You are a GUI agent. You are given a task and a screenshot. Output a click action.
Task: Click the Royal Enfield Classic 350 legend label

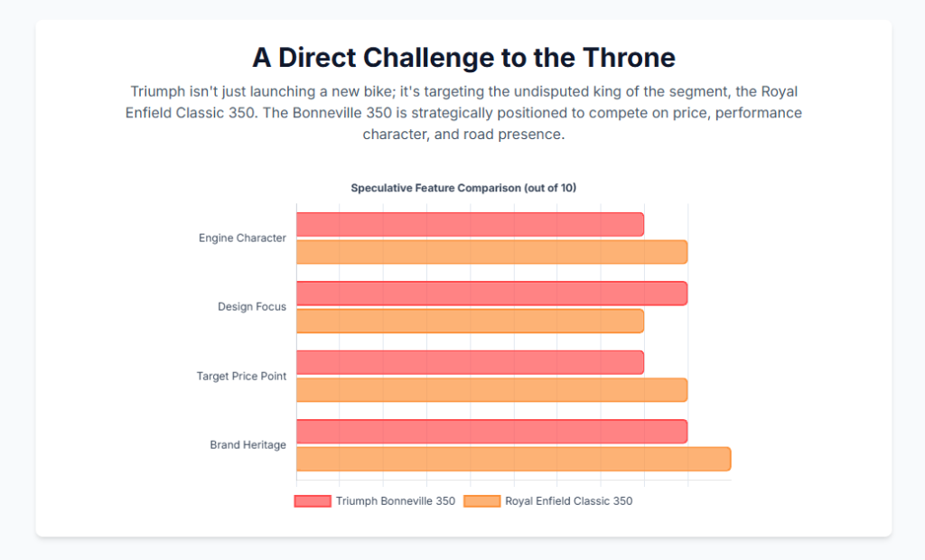[x=568, y=501]
